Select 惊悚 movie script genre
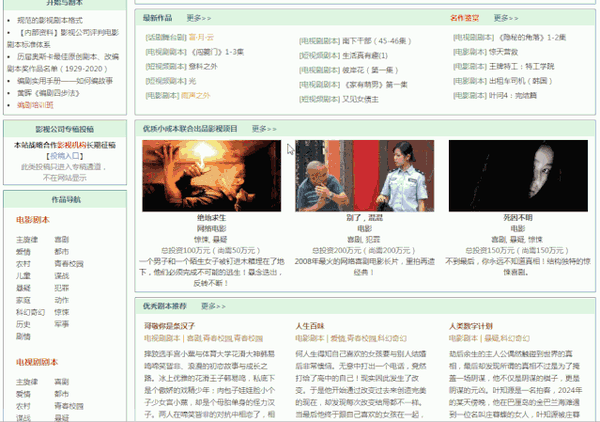The height and width of the screenshot is (422, 600). click(62, 312)
